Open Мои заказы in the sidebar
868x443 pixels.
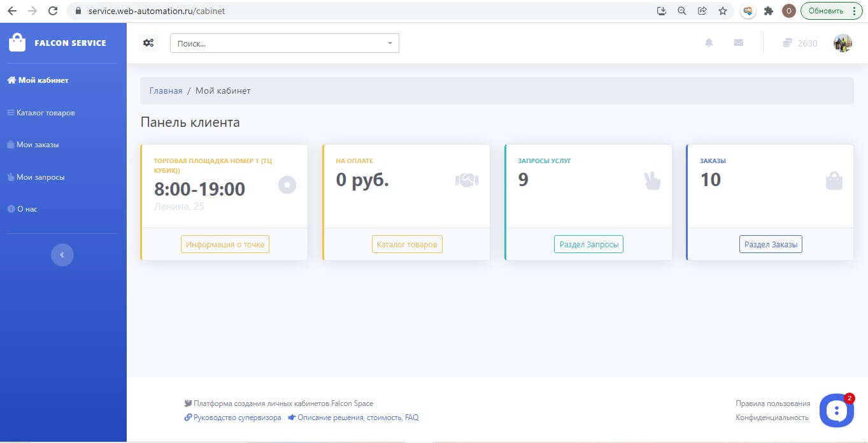point(32,145)
